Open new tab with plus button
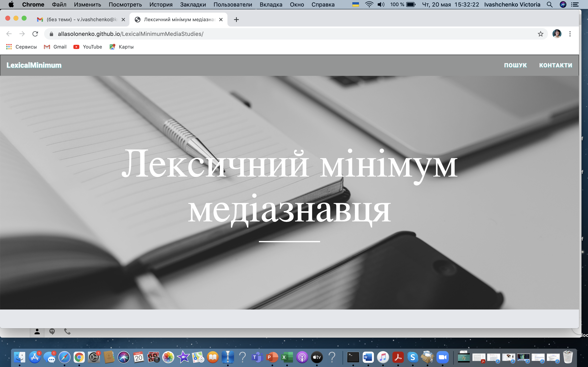The height and width of the screenshot is (367, 588). [x=236, y=20]
